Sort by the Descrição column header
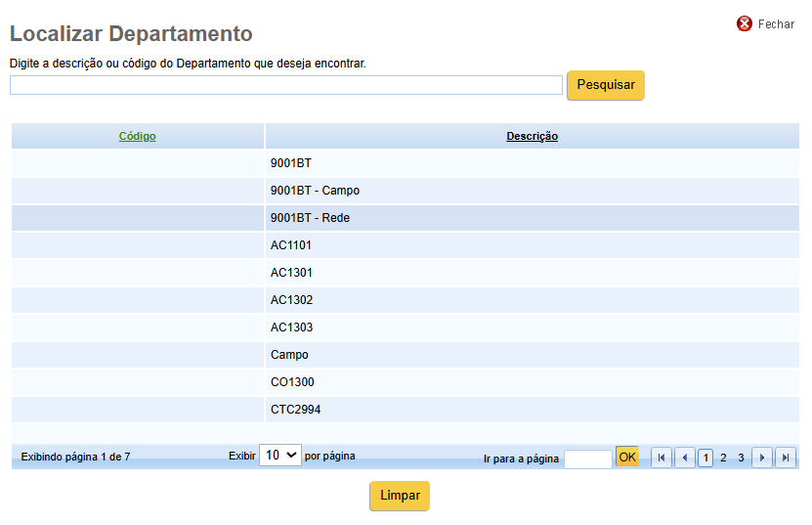The width and height of the screenshot is (812, 525). pos(532,136)
